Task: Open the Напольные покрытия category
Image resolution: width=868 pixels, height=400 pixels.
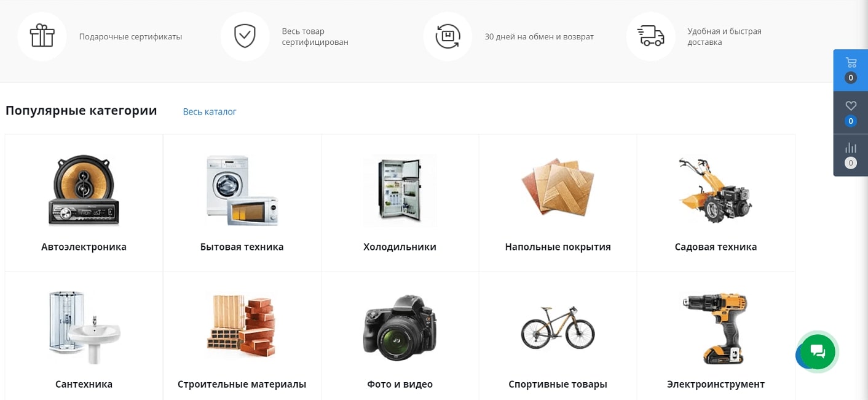Action: tap(558, 247)
